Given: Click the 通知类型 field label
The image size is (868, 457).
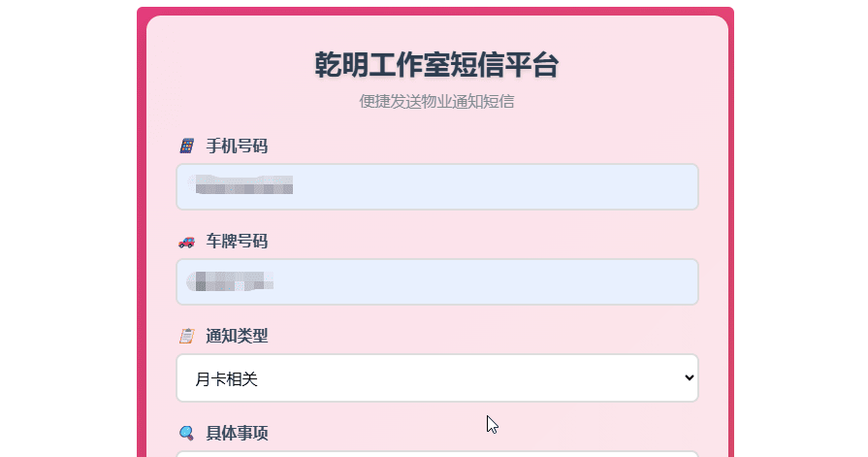Looking at the screenshot, I should [x=237, y=337].
